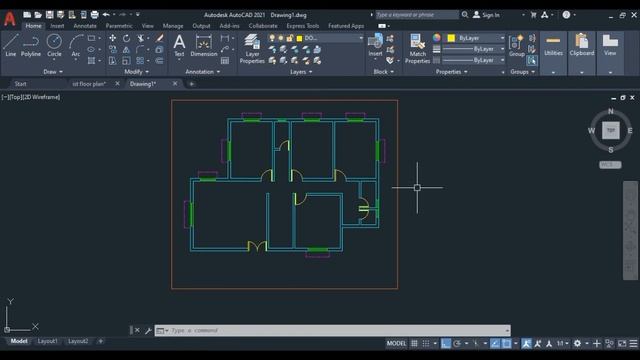
Task: Click the Fillet tool icon
Action: pos(140,49)
